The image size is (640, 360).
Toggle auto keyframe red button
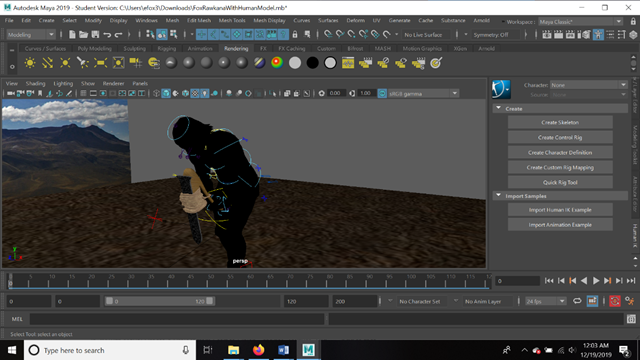coord(615,301)
